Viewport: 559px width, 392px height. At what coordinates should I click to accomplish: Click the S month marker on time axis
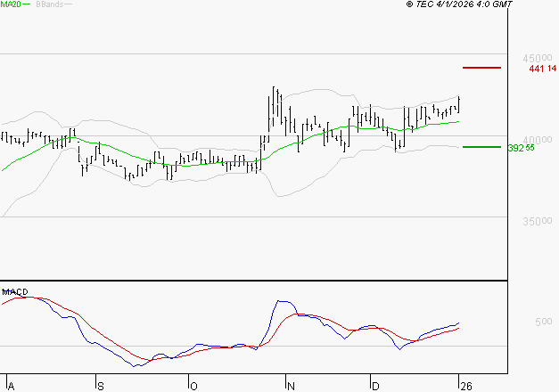coord(101,387)
